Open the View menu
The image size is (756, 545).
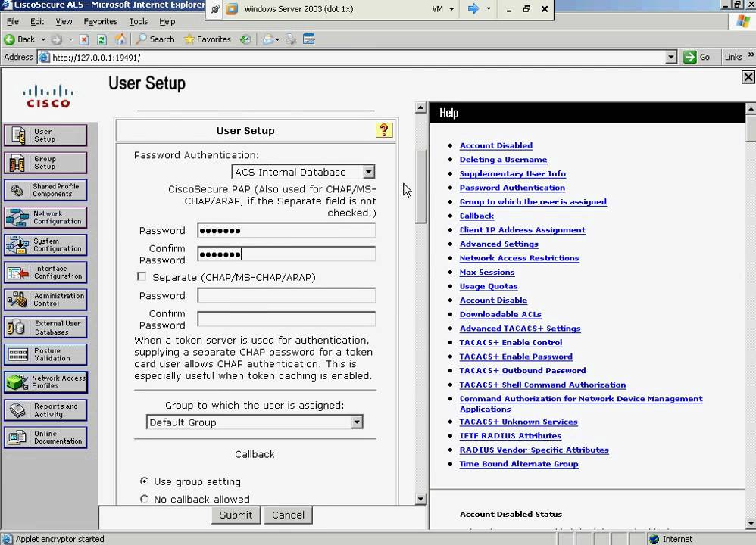click(x=64, y=22)
